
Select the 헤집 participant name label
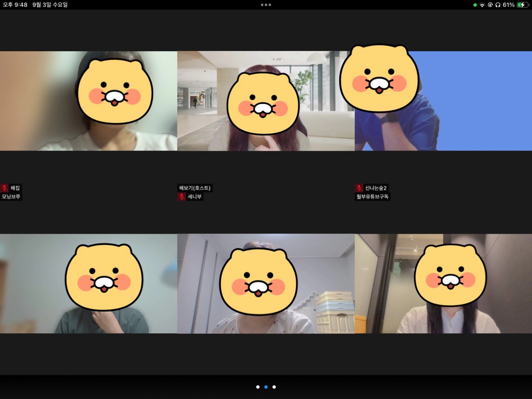[15, 188]
